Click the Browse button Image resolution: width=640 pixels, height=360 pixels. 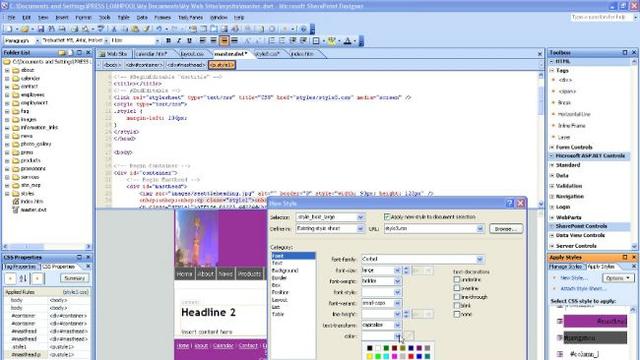tap(506, 229)
